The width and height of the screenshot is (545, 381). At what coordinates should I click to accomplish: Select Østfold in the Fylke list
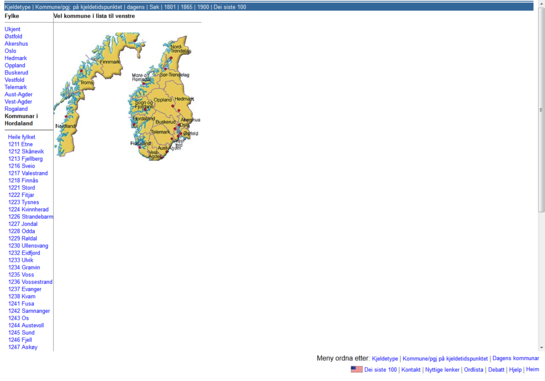point(13,36)
